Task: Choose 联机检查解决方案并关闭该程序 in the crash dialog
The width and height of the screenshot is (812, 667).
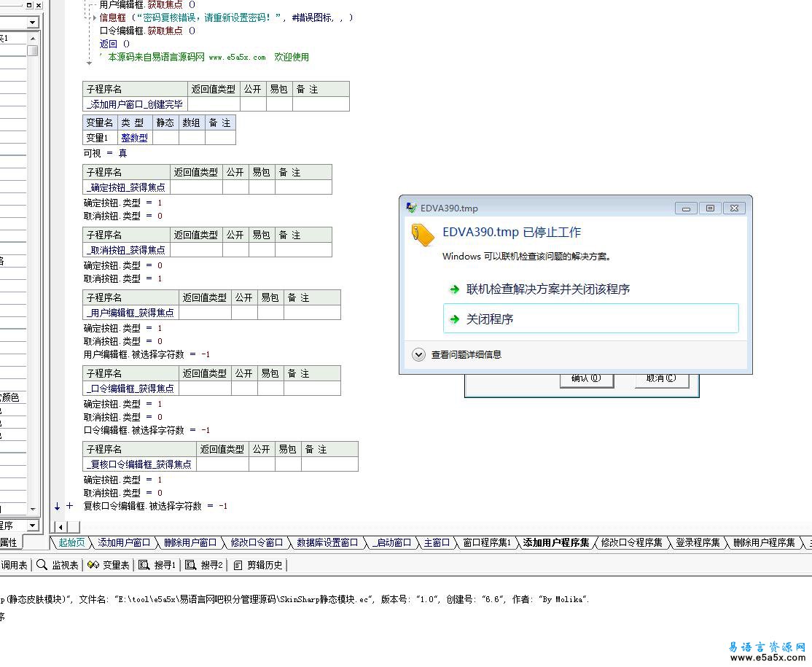Action: pyautogui.click(x=547, y=289)
